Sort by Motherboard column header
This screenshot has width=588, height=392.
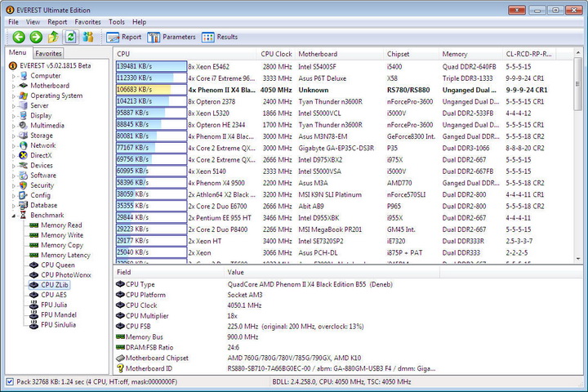340,54
